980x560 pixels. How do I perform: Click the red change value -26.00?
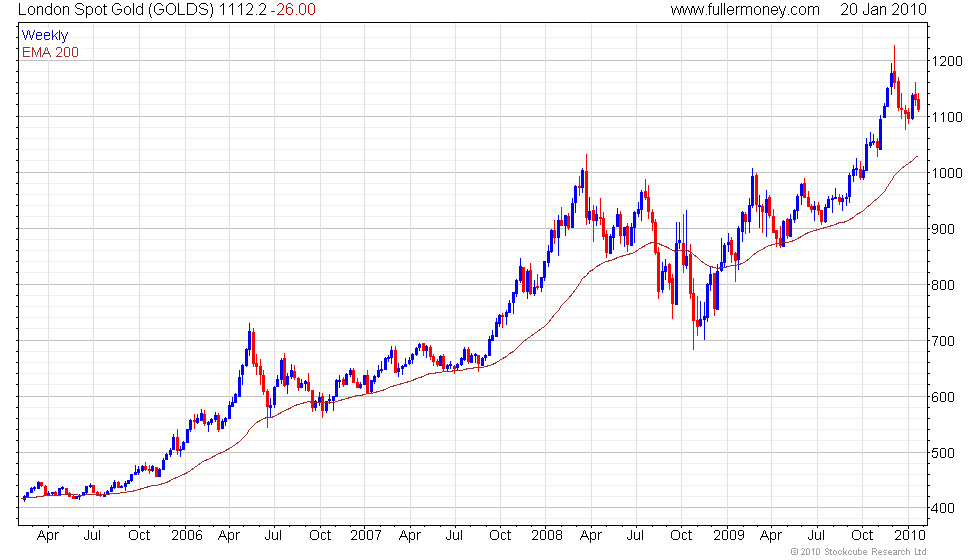(293, 9)
